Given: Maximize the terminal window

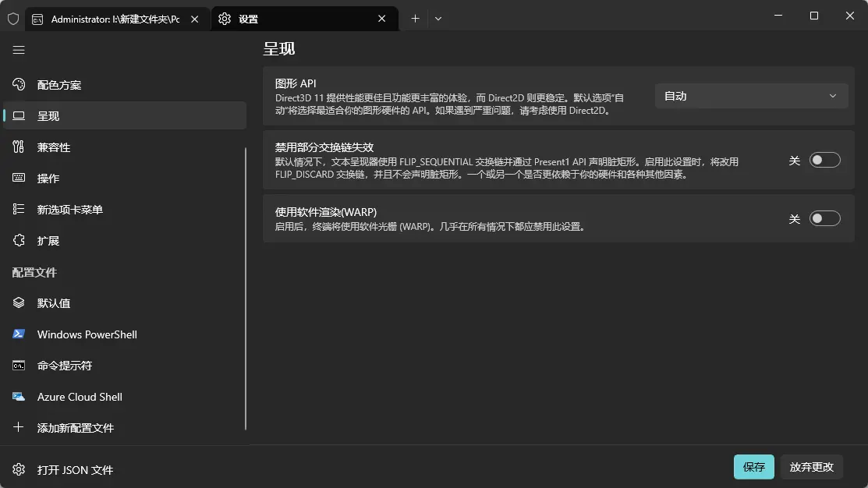Looking at the screenshot, I should tap(813, 16).
